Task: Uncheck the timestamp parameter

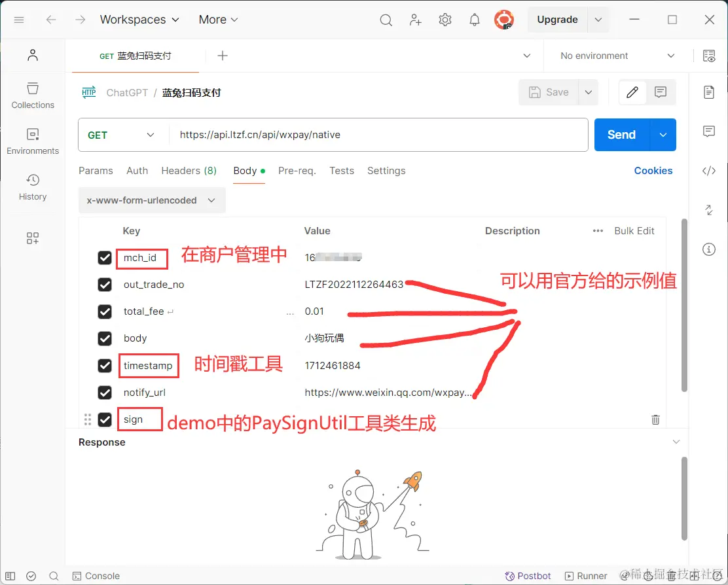Action: 105,366
